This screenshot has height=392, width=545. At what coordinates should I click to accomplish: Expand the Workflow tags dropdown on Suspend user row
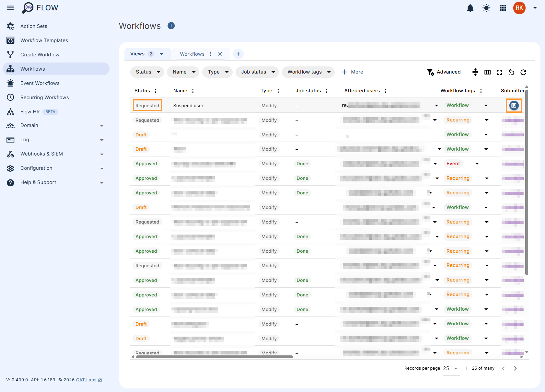[x=486, y=105]
